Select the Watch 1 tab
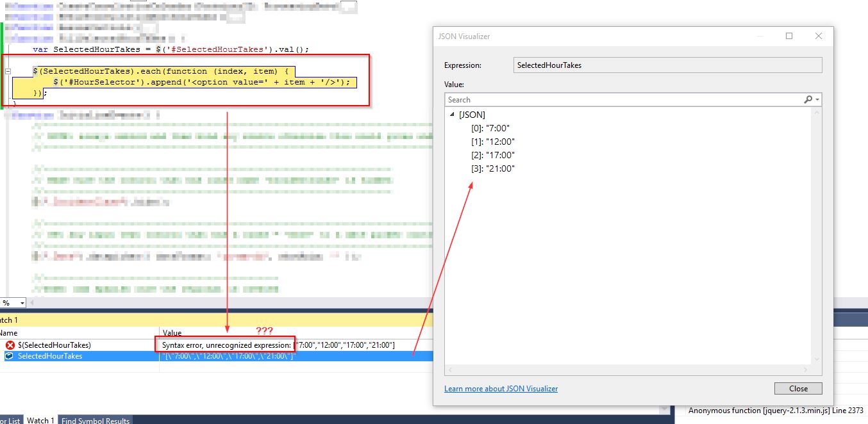This screenshot has width=868, height=424. pyautogui.click(x=40, y=420)
